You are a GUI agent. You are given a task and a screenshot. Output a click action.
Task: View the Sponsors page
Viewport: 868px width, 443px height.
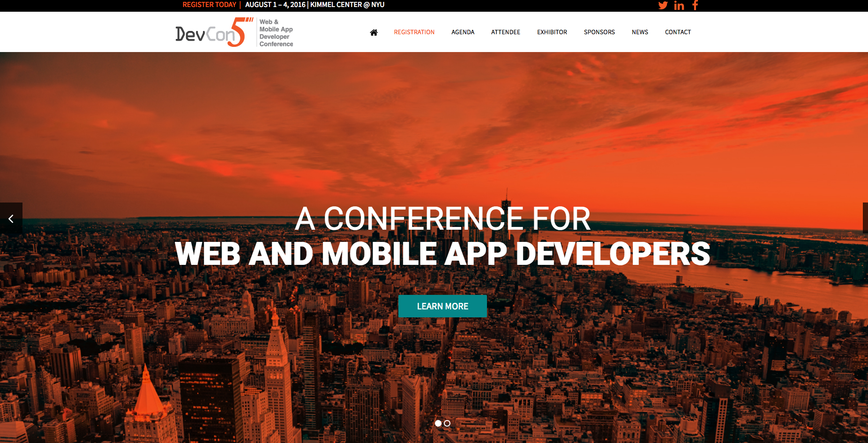[599, 32]
